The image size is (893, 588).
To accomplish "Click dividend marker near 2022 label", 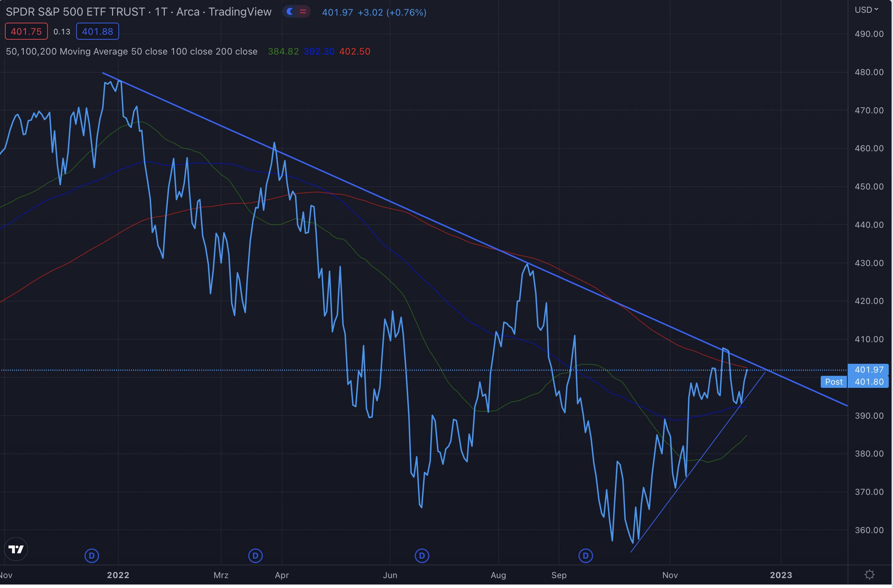I will 91,555.
